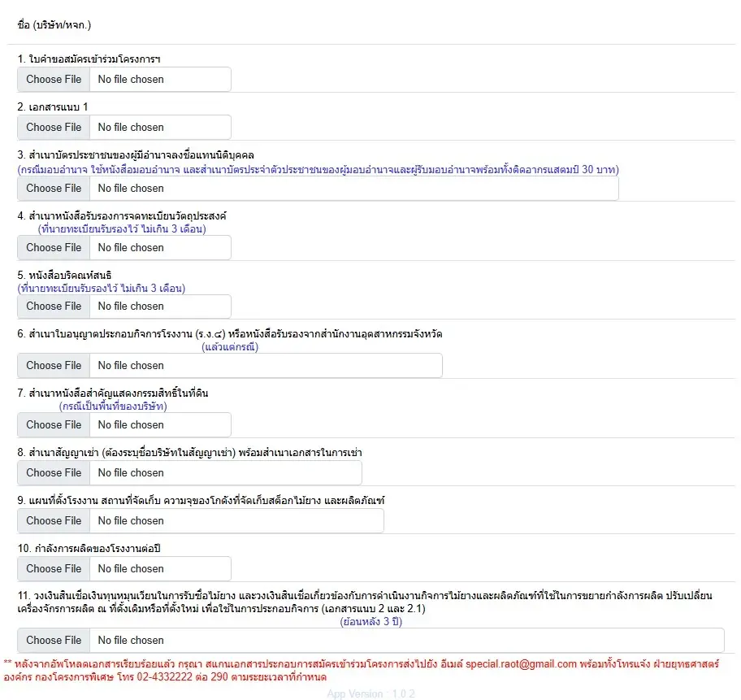Click the label "1. ใบคำขอสมัครเข้าร่วมโครงการฯ"
741x700 pixels.
click(89, 59)
